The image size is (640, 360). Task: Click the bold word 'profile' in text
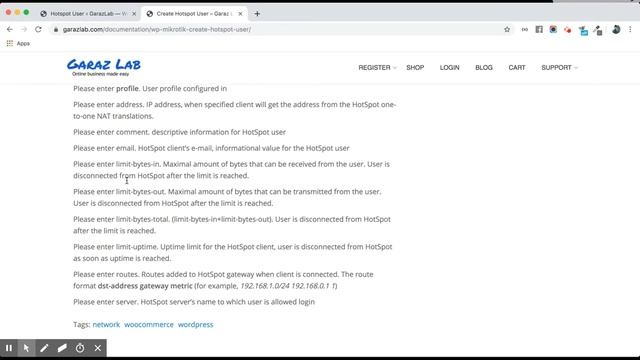coord(127,89)
